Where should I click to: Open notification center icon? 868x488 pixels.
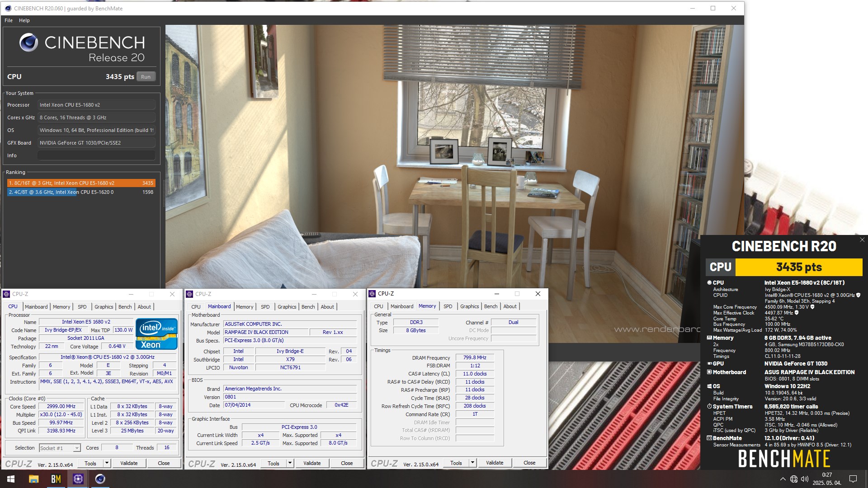tap(853, 479)
